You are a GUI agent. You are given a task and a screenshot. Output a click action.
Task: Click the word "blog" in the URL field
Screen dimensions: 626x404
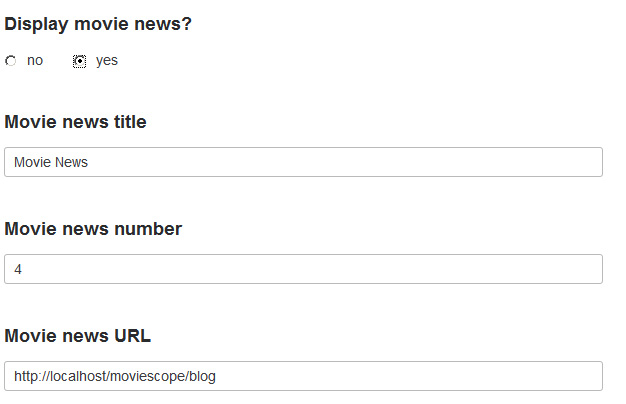(203, 376)
